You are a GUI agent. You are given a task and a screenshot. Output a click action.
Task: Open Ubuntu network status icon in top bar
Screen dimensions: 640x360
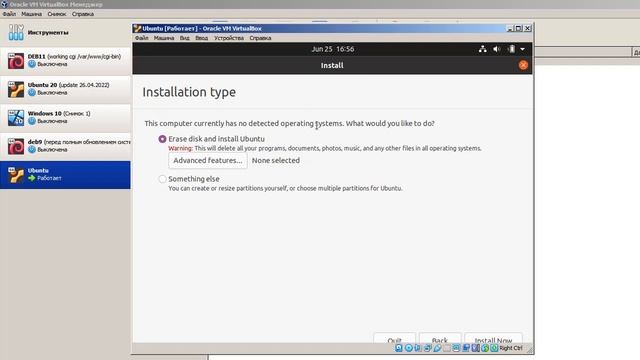pos(482,49)
